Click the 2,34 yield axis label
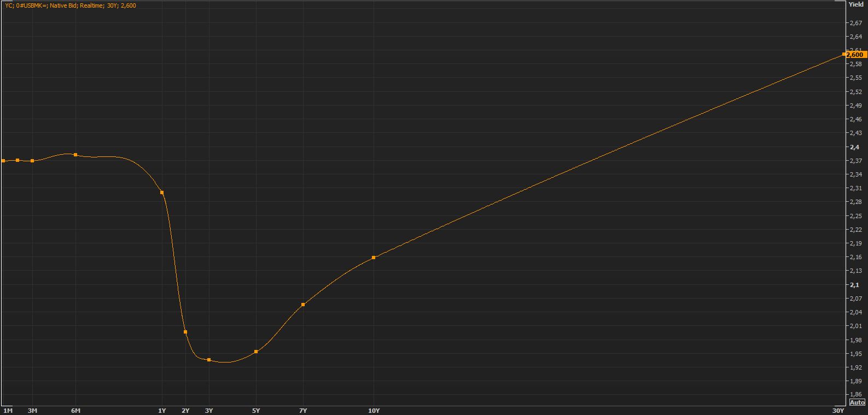Viewport: 868px width, 415px height. click(x=855, y=174)
